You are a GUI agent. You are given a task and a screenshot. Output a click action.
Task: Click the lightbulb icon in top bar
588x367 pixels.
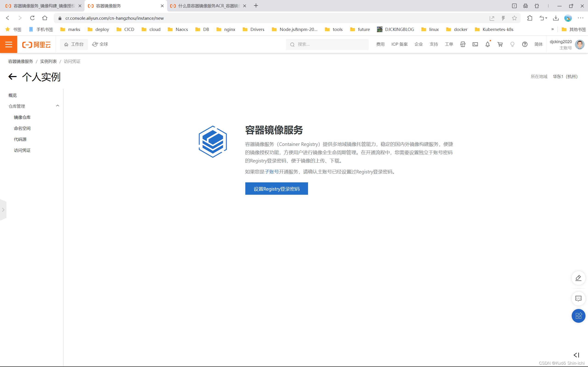tap(512, 44)
